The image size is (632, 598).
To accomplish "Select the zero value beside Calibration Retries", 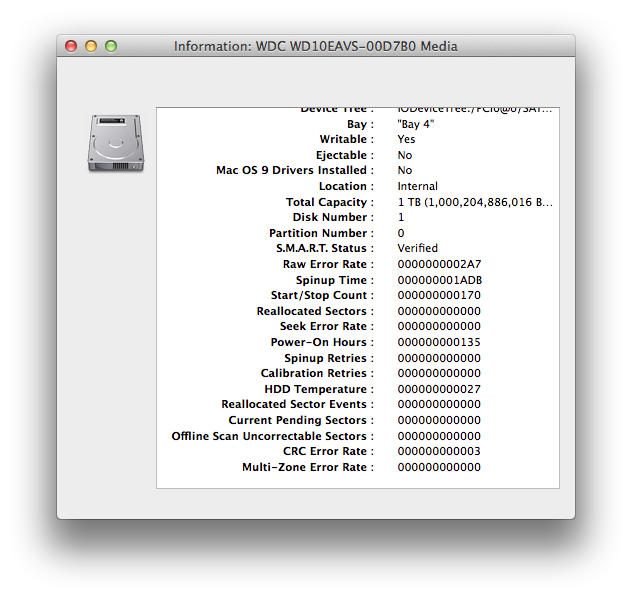I will point(439,373).
